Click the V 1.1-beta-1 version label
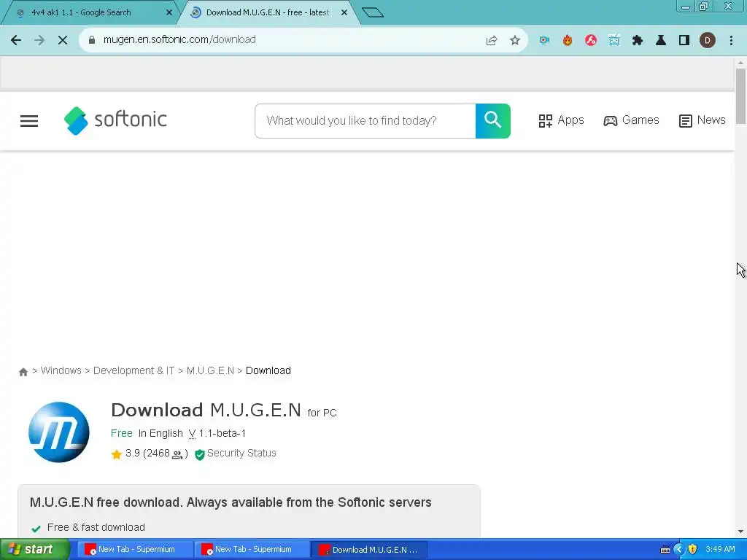The image size is (747, 560). [217, 434]
